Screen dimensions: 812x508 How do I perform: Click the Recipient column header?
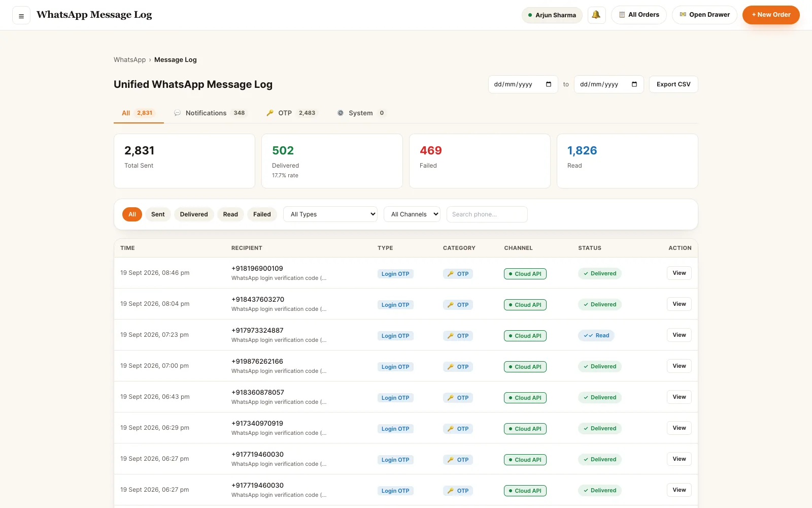247,248
